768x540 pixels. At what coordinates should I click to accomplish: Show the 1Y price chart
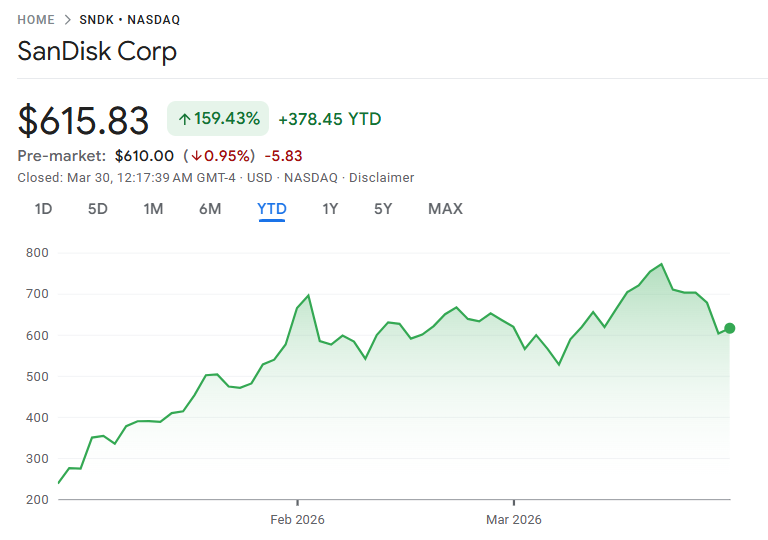330,209
